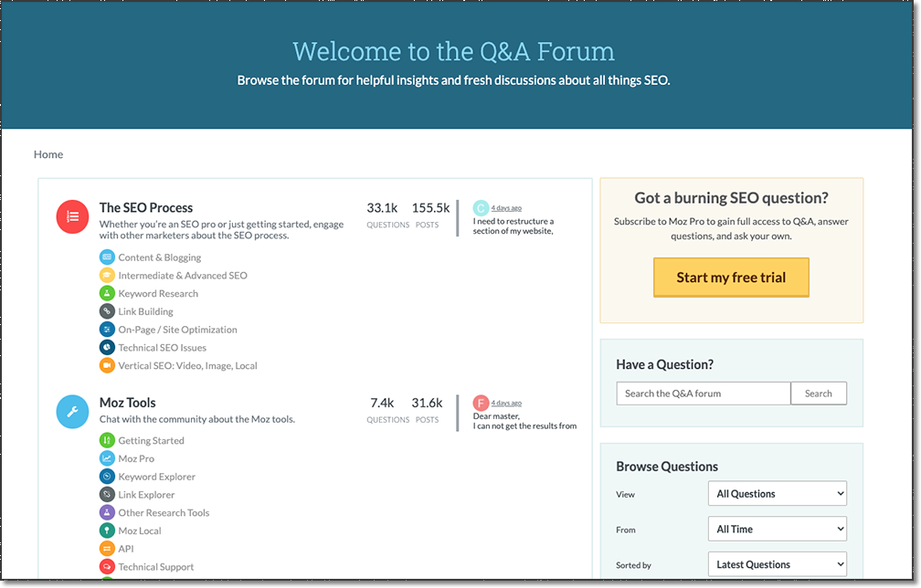Image resolution: width=921 pixels, height=588 pixels.
Task: Click the Link Building chain icon
Action: point(108,311)
